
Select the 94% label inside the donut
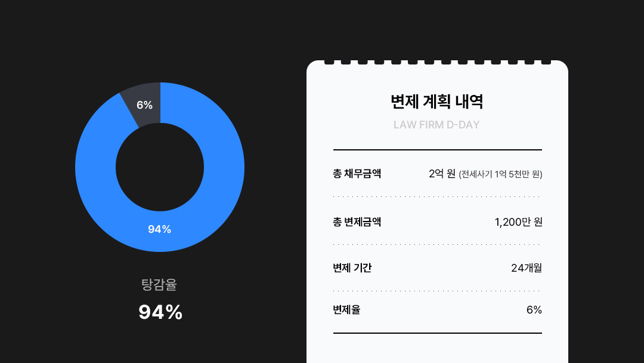pyautogui.click(x=159, y=229)
